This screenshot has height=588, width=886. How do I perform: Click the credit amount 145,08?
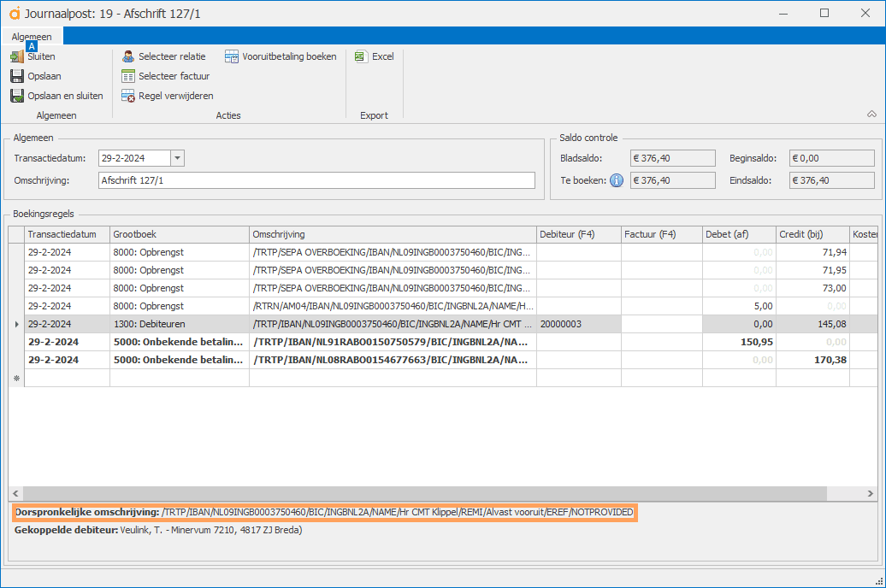(x=812, y=324)
